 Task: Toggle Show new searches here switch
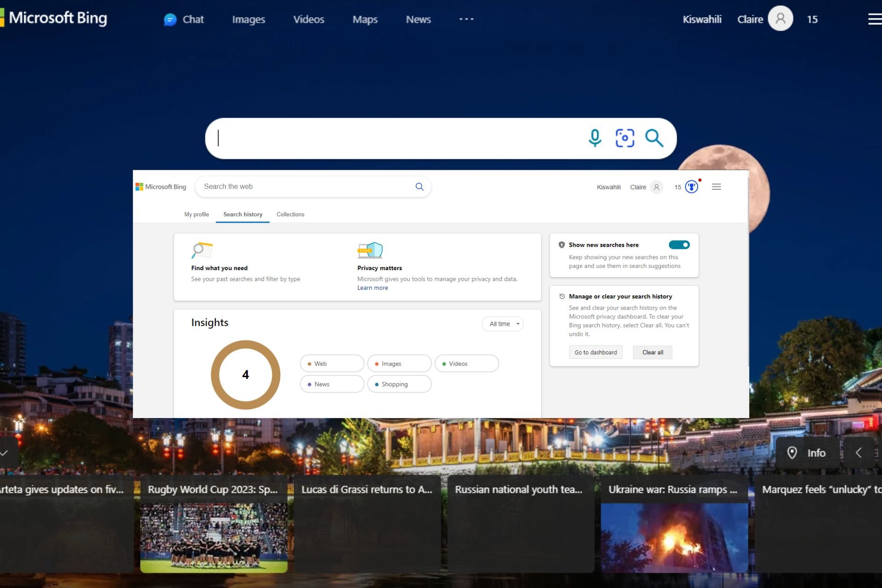679,245
